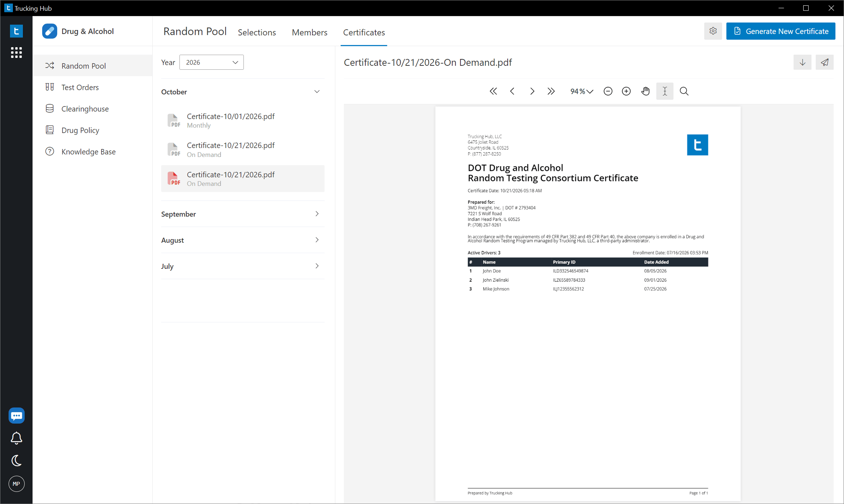
Task: Jump to last PDF page
Action: pos(551,91)
